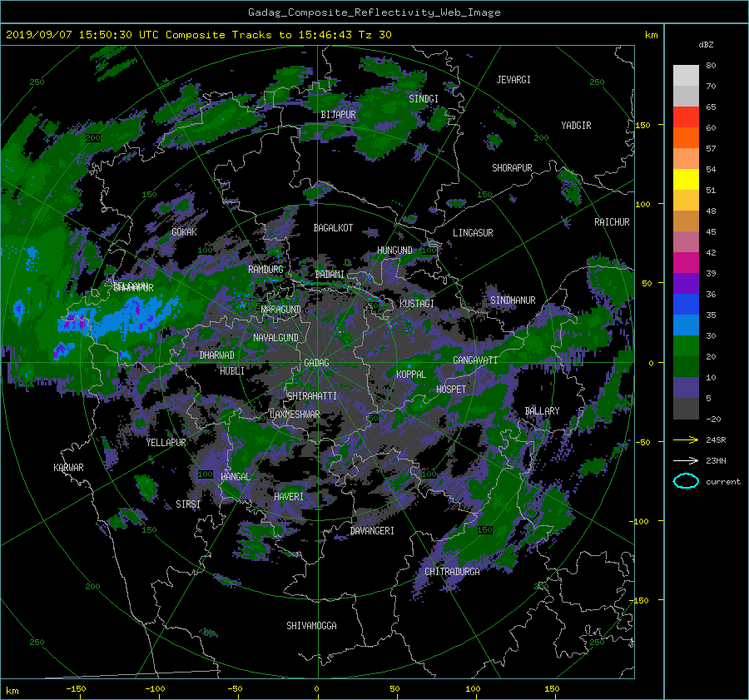Click the SHORAPUR city label
Screen dimensions: 749x700
coord(512,168)
